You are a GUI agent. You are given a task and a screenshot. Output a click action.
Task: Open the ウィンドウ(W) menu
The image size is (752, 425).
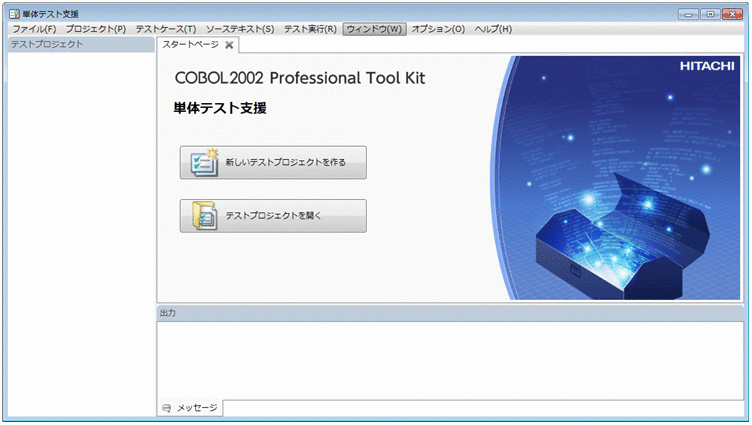coord(375,29)
